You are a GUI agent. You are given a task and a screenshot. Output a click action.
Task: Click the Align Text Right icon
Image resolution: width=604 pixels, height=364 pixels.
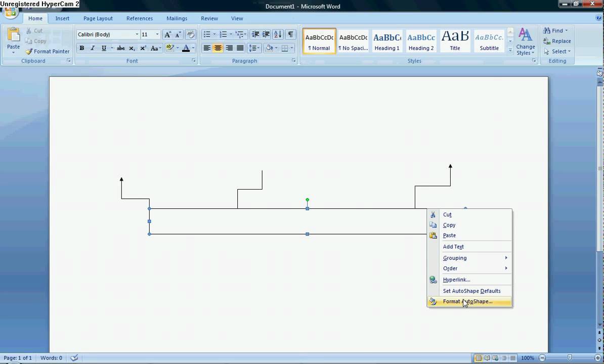229,48
